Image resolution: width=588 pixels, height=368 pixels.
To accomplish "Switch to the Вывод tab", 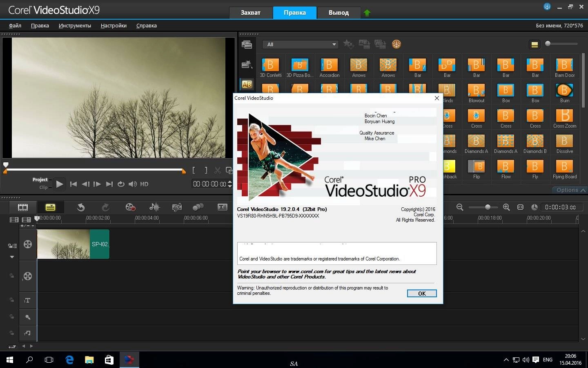I will coord(339,13).
